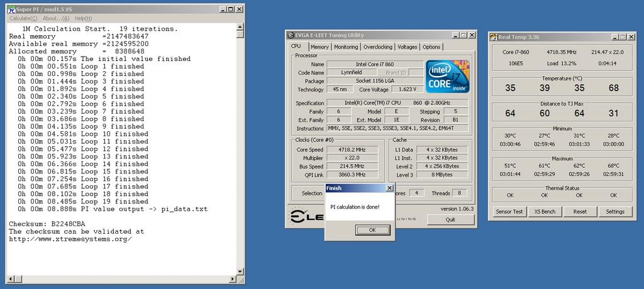Open the Calculate menu in Super PI
644x289 pixels.
pos(23,18)
